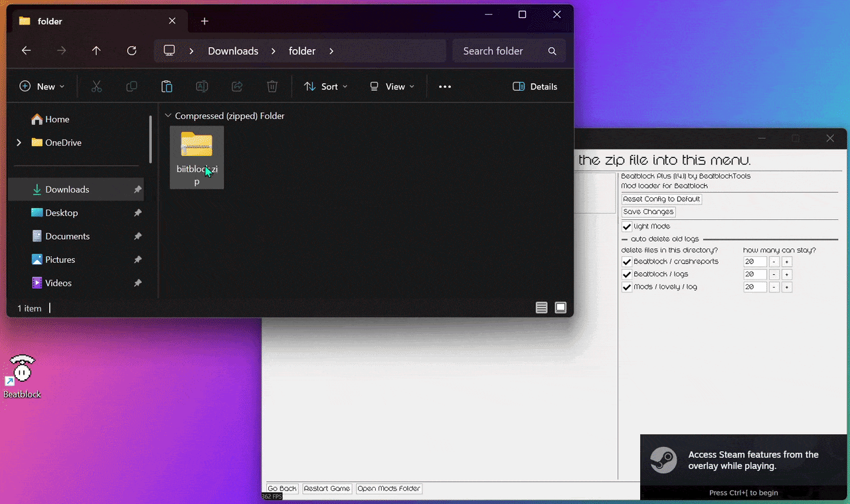Toggle the Details pane button

(535, 86)
